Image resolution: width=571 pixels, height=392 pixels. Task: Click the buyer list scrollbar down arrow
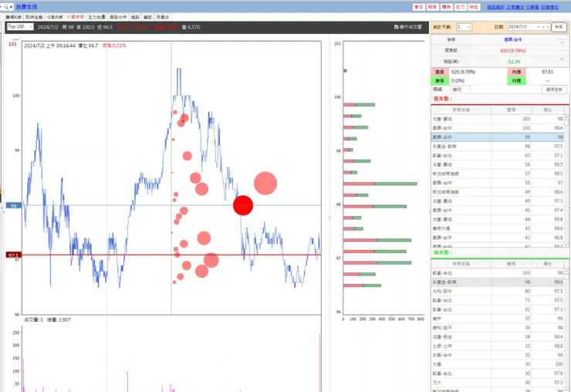pos(566,245)
